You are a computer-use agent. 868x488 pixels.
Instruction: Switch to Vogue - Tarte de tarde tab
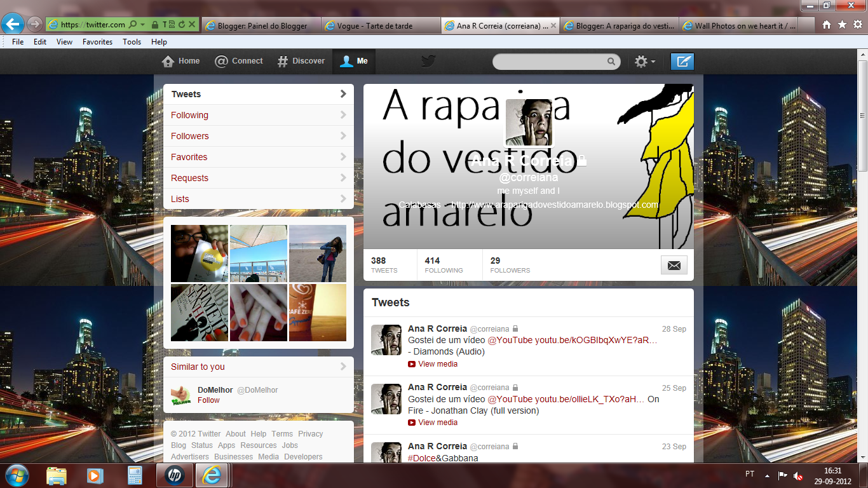(381, 25)
